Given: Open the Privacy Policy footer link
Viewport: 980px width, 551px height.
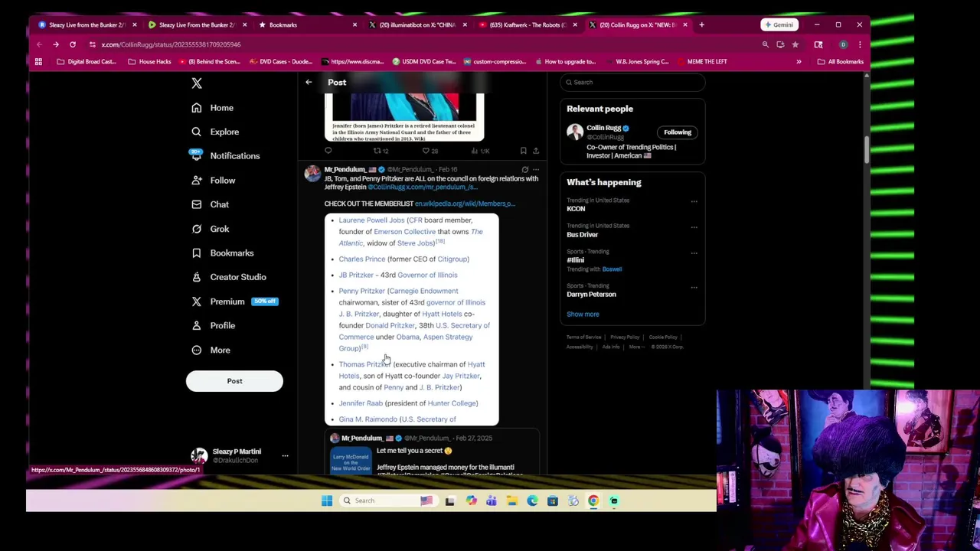Looking at the screenshot, I should tap(625, 337).
